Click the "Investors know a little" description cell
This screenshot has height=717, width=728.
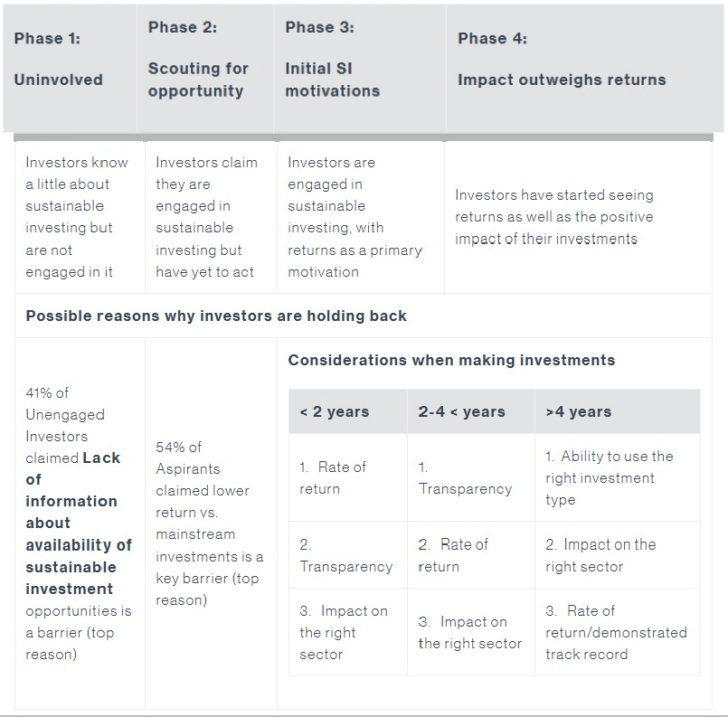(x=77, y=217)
